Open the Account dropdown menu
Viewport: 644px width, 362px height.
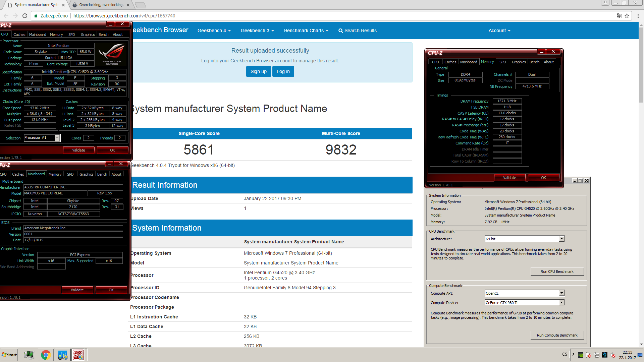click(x=499, y=31)
